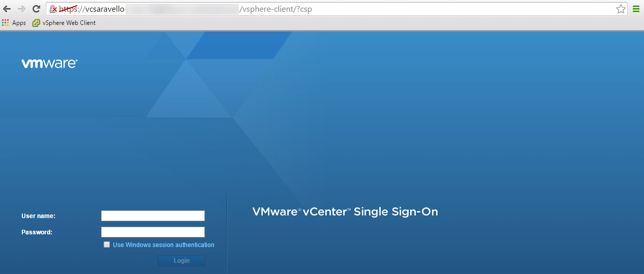Image resolution: width=644 pixels, height=274 pixels.
Task: Click the '/vsphere-client/?csp' path in the URL
Action: pyautogui.click(x=275, y=9)
